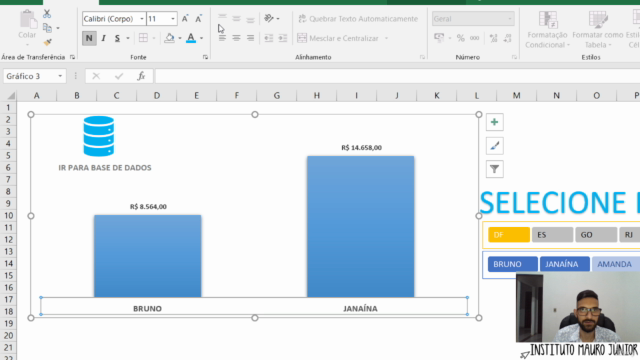Click the select-all corner of the sheet

pyautogui.click(x=11, y=96)
